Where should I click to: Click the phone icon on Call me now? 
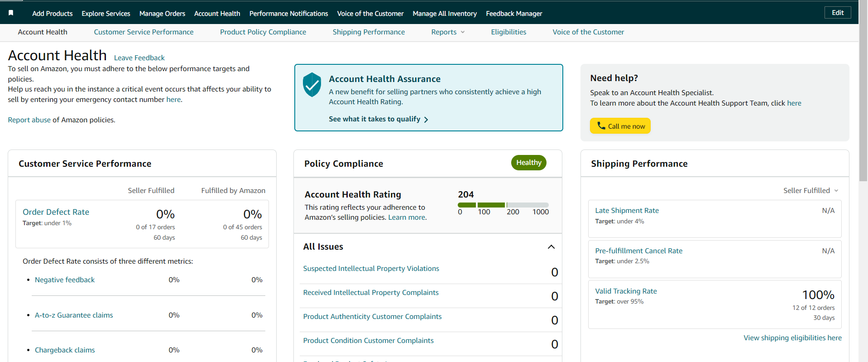(x=601, y=125)
